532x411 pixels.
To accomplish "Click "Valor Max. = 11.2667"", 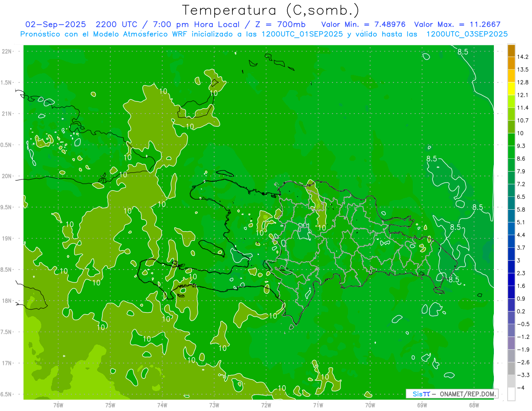I will [457, 24].
